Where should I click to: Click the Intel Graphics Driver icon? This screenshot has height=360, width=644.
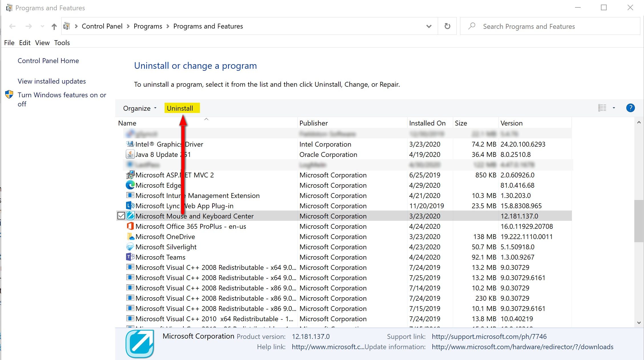tap(130, 144)
